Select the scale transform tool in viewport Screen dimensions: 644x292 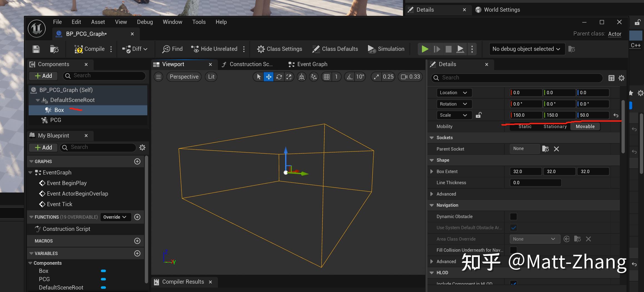[x=289, y=77]
